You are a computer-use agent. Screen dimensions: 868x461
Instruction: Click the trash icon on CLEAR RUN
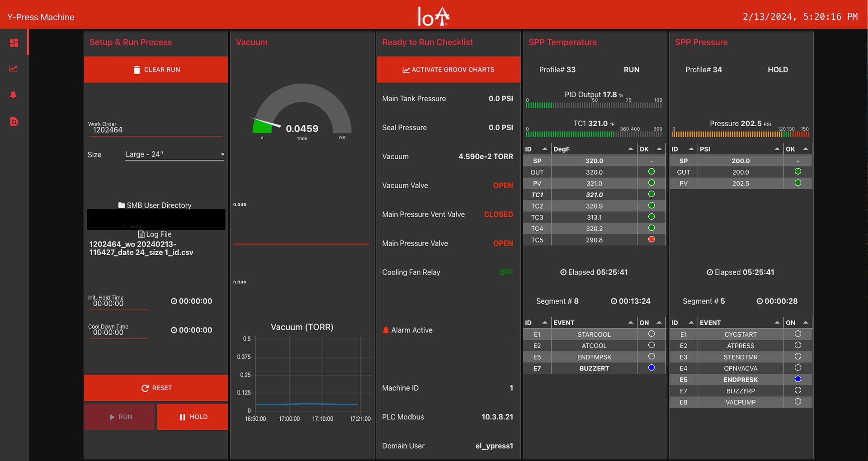(x=137, y=69)
